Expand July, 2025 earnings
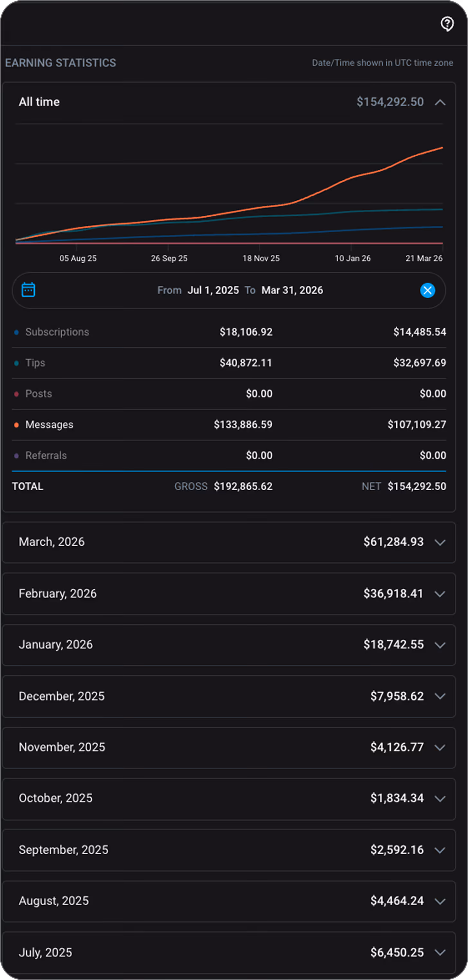The width and height of the screenshot is (468, 980). (440, 953)
